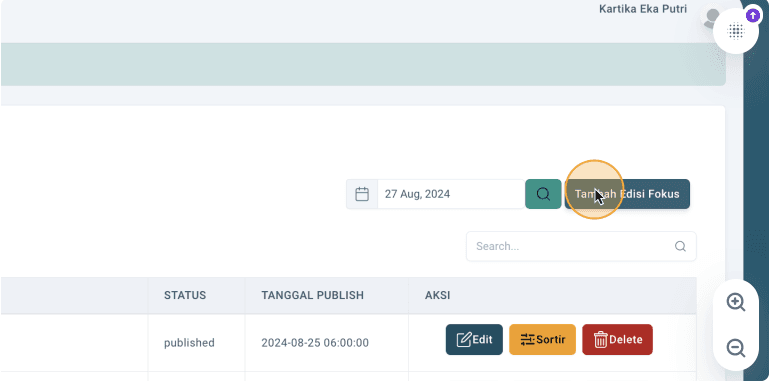
Task: Click the 27 Aug, 2024 date field
Action: (451, 194)
